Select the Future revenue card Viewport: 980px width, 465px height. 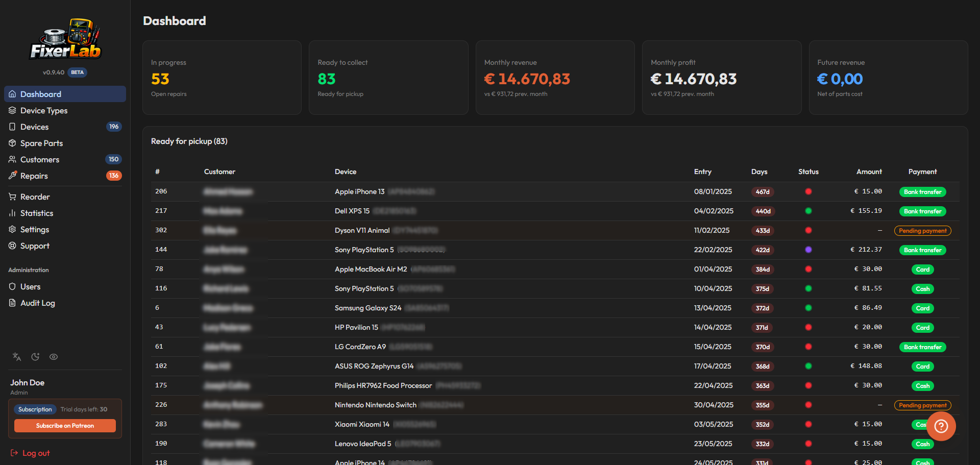pos(888,78)
